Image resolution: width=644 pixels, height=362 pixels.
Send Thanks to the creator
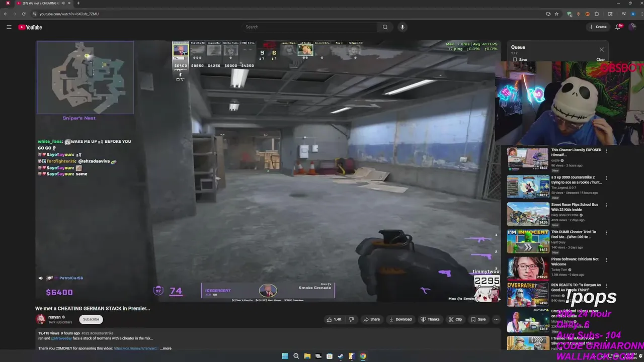[430, 319]
